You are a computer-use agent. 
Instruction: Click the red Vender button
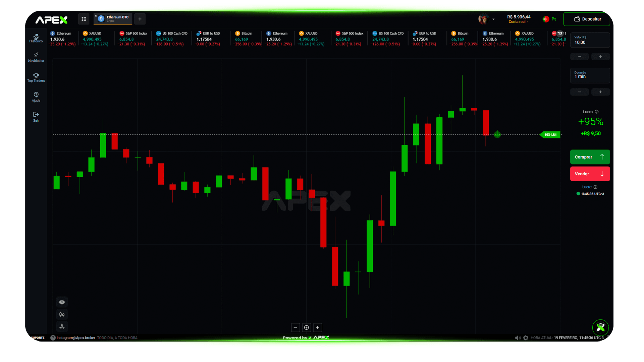point(590,174)
